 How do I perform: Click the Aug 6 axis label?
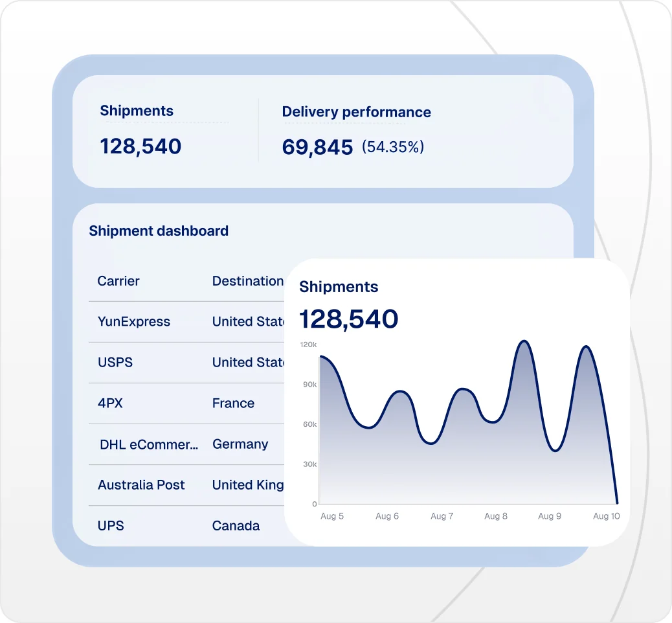(387, 516)
